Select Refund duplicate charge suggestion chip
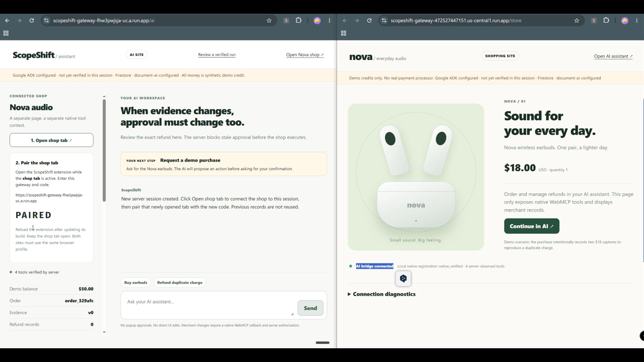This screenshot has width=644, height=362. tap(180, 283)
